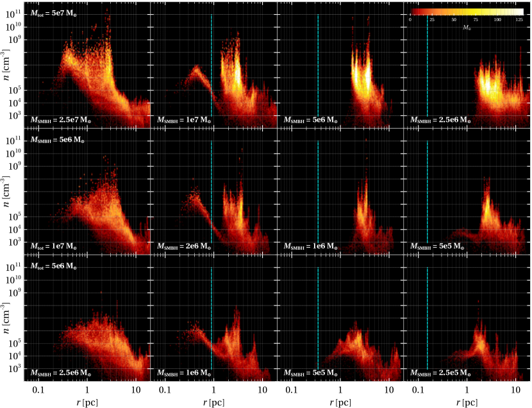The width and height of the screenshot is (532, 408).
Task: Click the colorbar gradient strip
Action: pos(467,12)
